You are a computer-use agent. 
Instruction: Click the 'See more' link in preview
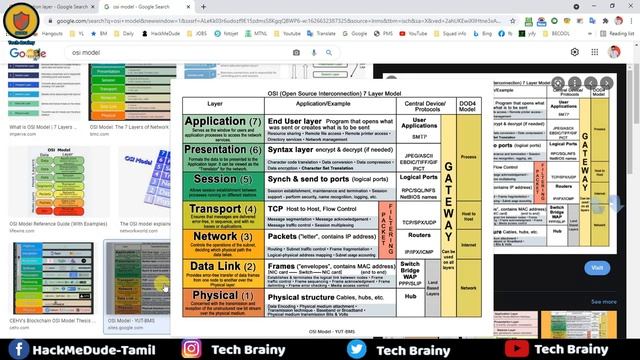pyautogui.click(x=604, y=302)
